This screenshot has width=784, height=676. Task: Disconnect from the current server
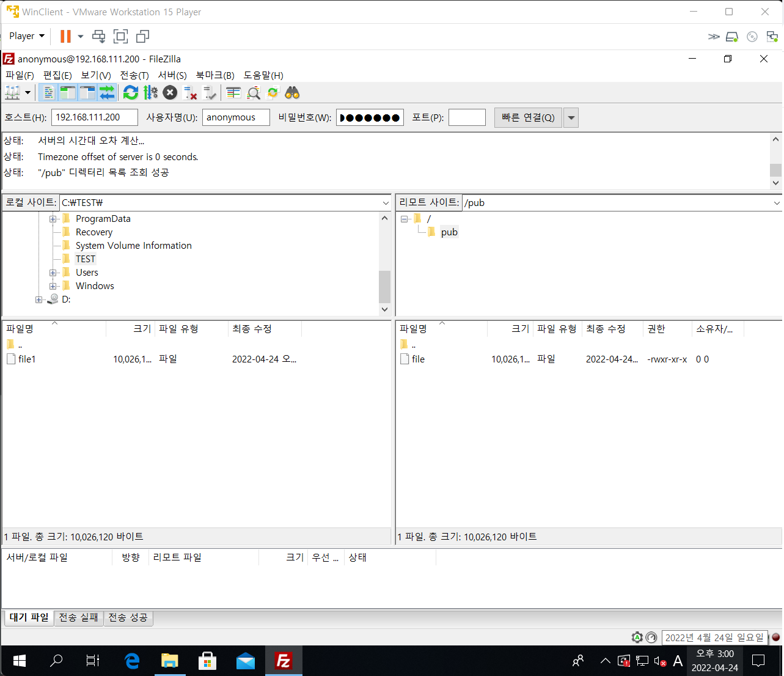point(190,93)
